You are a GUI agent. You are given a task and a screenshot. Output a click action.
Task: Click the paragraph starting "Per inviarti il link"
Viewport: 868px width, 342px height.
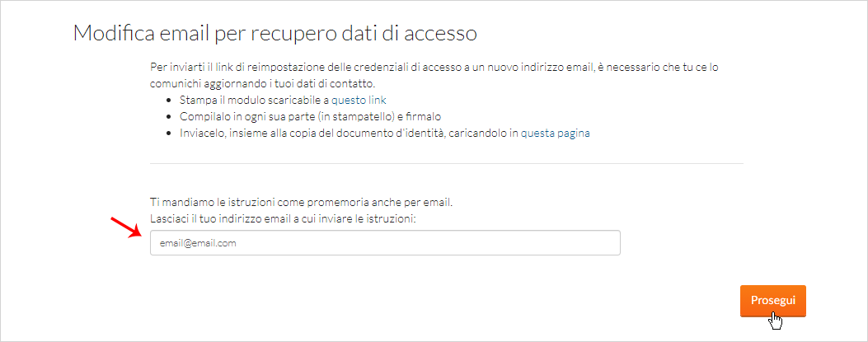pyautogui.click(x=438, y=75)
